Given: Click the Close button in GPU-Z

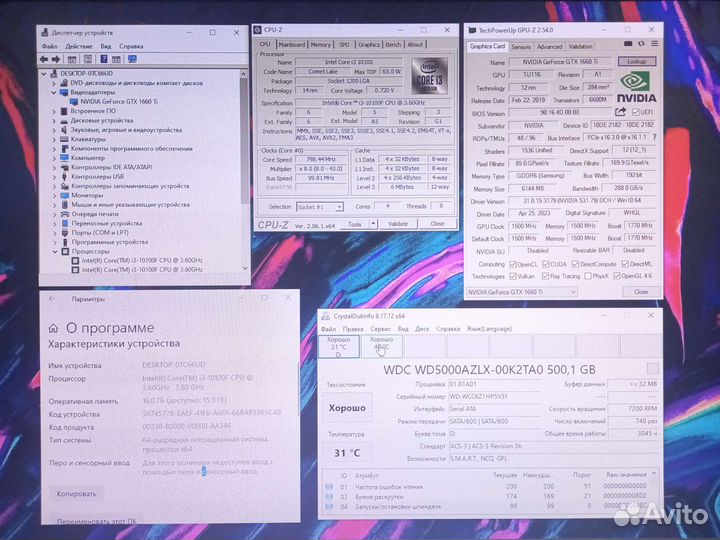Looking at the screenshot, I should 641,292.
